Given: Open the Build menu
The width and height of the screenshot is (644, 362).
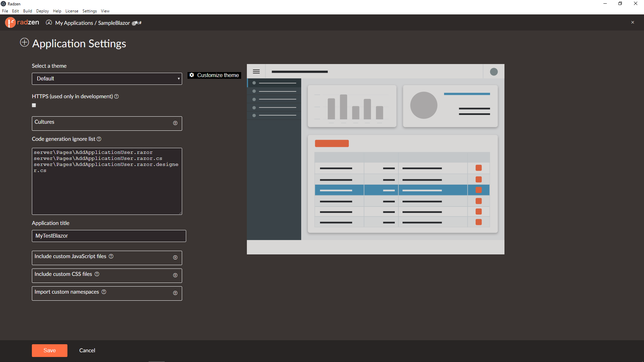Looking at the screenshot, I should [x=28, y=11].
